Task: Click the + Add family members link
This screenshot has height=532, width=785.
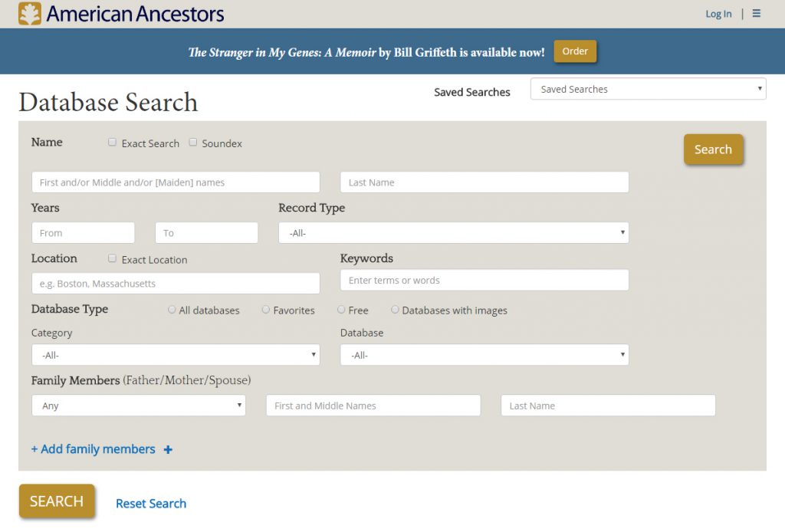Action: click(x=93, y=449)
